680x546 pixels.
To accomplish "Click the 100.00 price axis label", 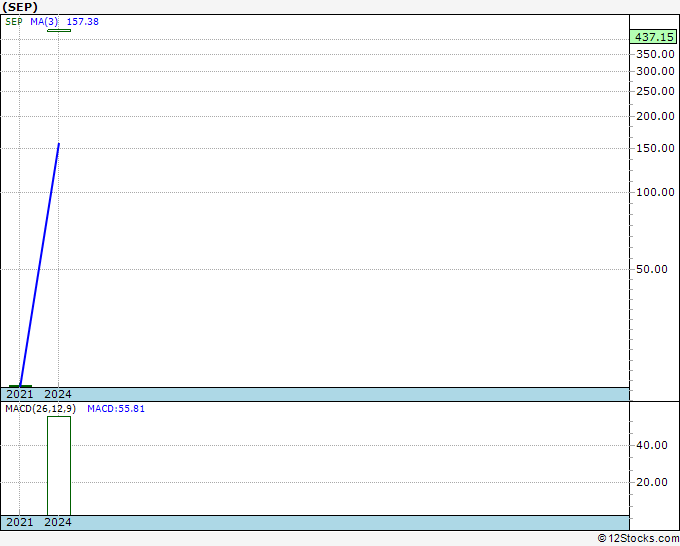I will click(x=655, y=192).
